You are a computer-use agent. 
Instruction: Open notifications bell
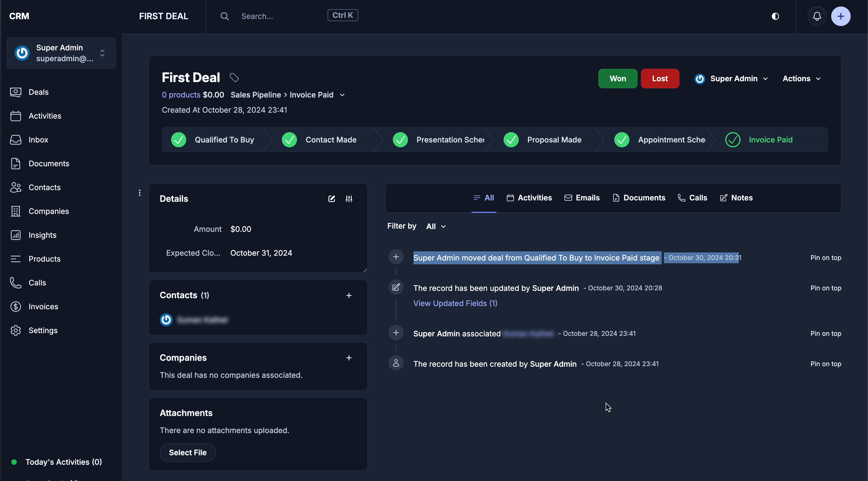click(817, 16)
